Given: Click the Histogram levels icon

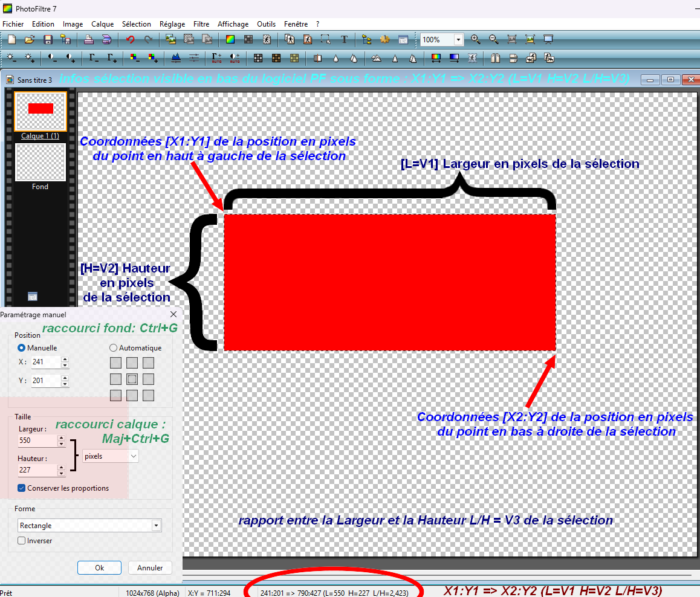Looking at the screenshot, I should click(176, 58).
